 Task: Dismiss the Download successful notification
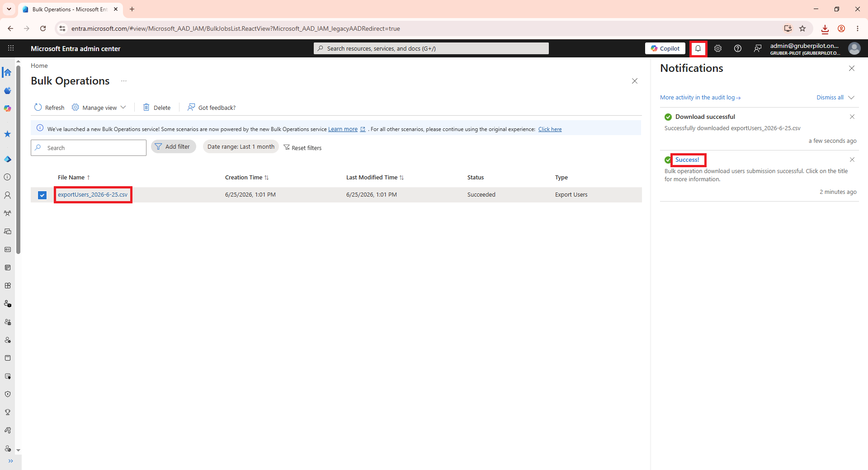tap(852, 117)
